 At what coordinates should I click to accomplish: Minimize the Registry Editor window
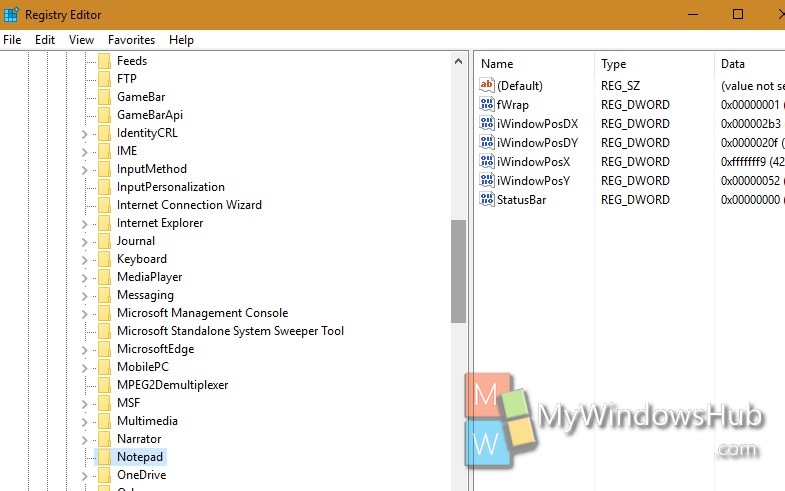(x=693, y=14)
